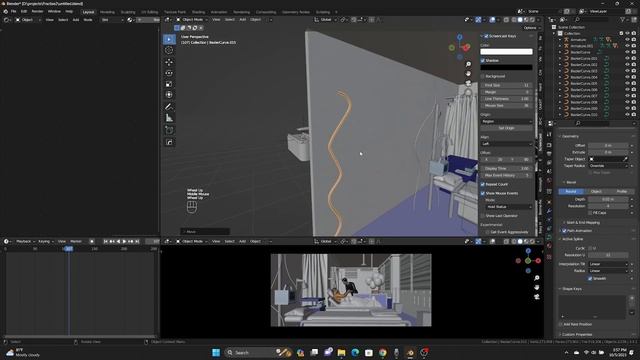Select the Cursor tool in viewport toolbar
This screenshot has width=640, height=360.
(169, 50)
